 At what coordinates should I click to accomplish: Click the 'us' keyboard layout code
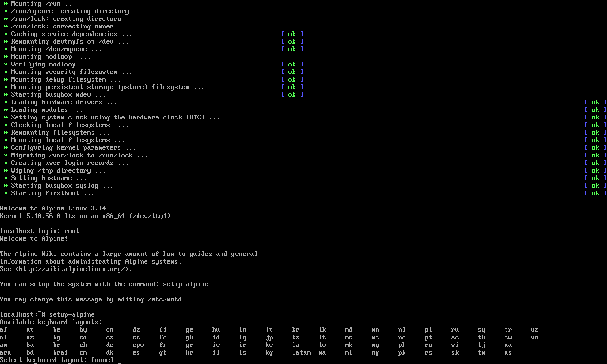508,353
